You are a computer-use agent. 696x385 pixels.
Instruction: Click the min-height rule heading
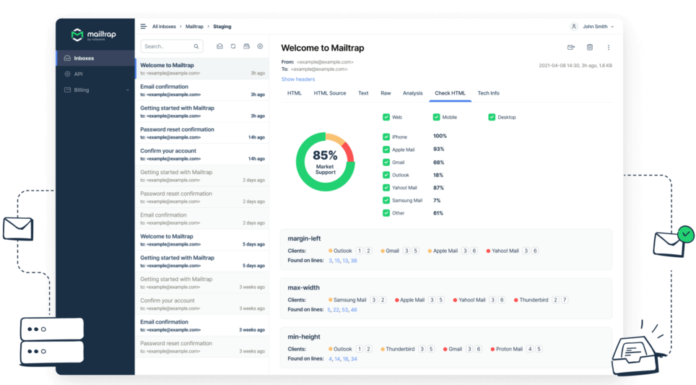click(x=304, y=337)
